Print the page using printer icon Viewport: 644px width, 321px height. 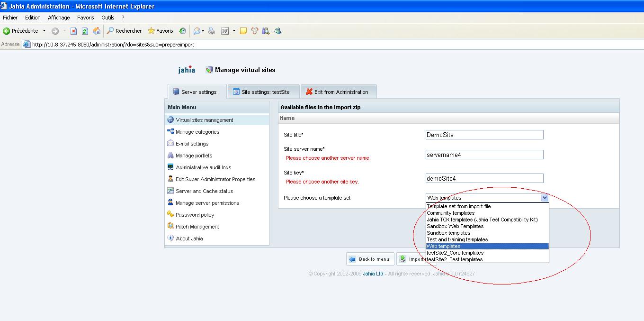[x=212, y=31]
